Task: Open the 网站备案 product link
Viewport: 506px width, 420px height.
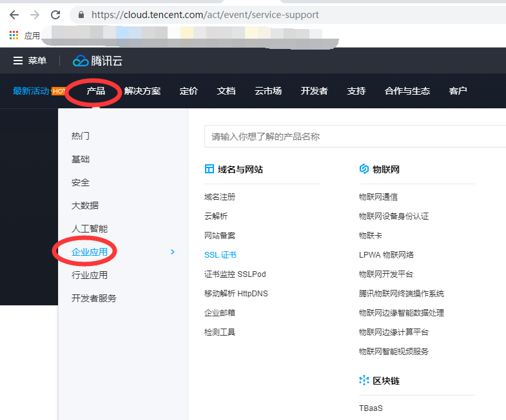Action: click(x=220, y=236)
